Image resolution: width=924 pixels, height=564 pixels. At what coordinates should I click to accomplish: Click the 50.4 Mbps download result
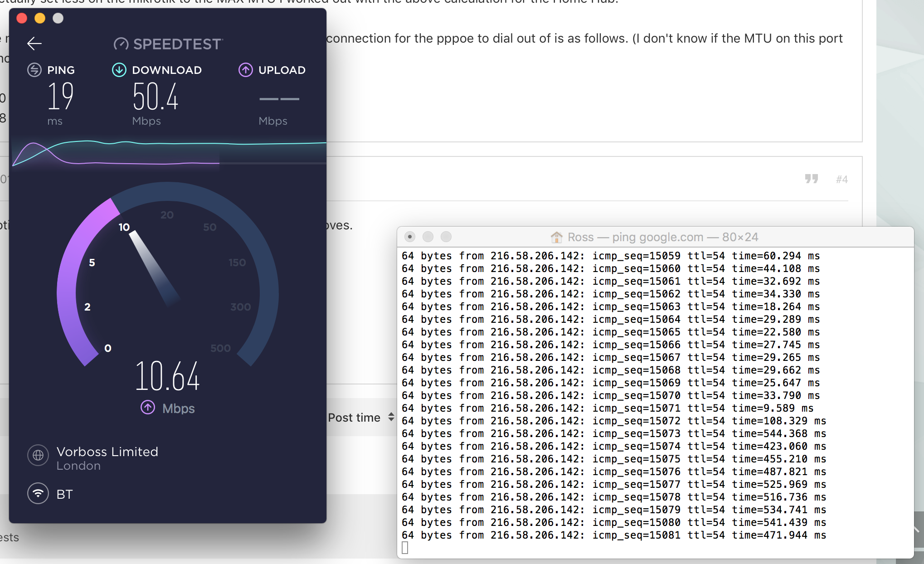156,97
